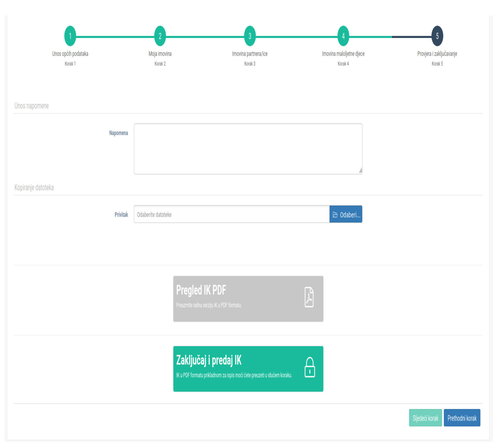Click the padlock icon
495x448 pixels.
[310, 367]
